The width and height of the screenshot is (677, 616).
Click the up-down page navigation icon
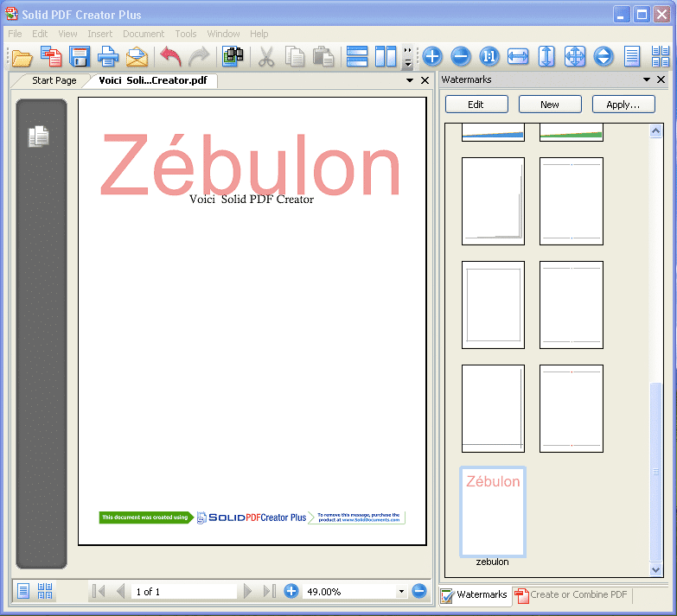604,56
